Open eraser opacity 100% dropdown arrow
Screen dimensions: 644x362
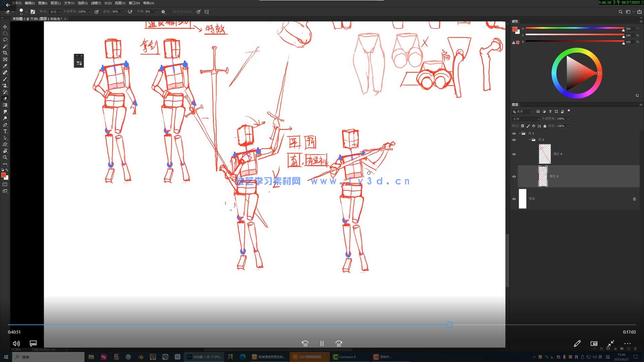pyautogui.click(x=90, y=12)
